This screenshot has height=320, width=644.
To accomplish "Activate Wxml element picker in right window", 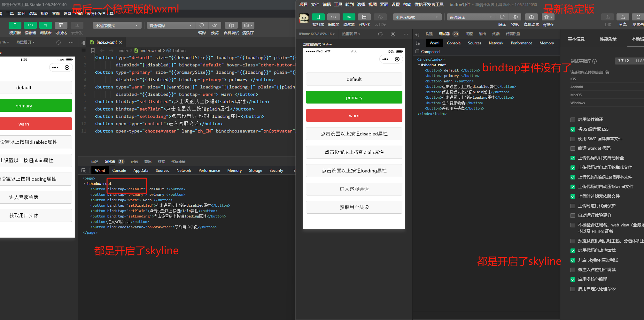I will 418,43.
